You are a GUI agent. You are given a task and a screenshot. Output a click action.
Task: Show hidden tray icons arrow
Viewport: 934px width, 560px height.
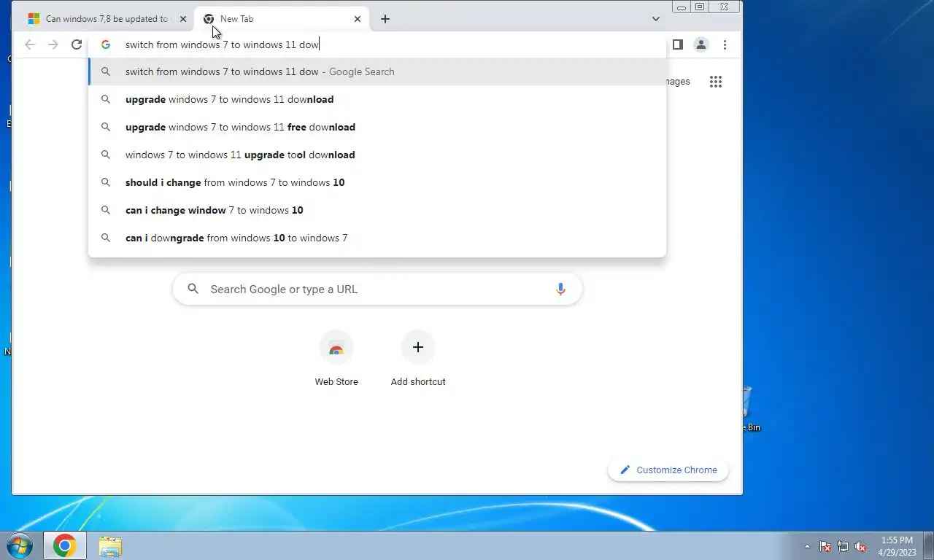point(807,546)
